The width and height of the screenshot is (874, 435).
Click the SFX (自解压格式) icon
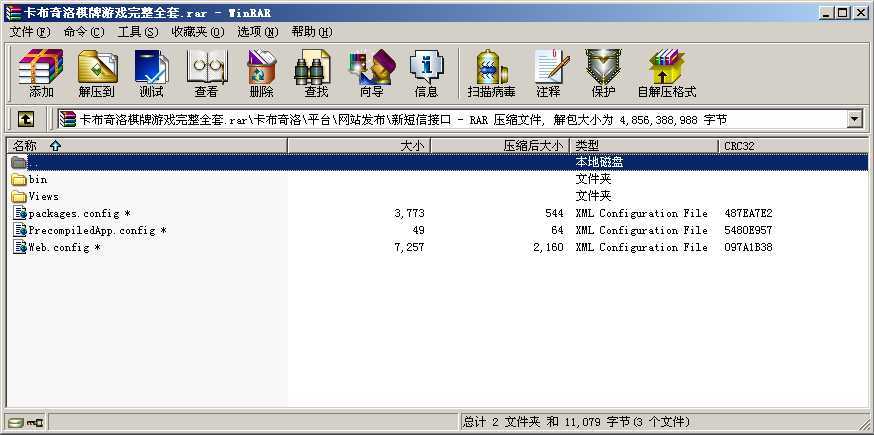(667, 72)
